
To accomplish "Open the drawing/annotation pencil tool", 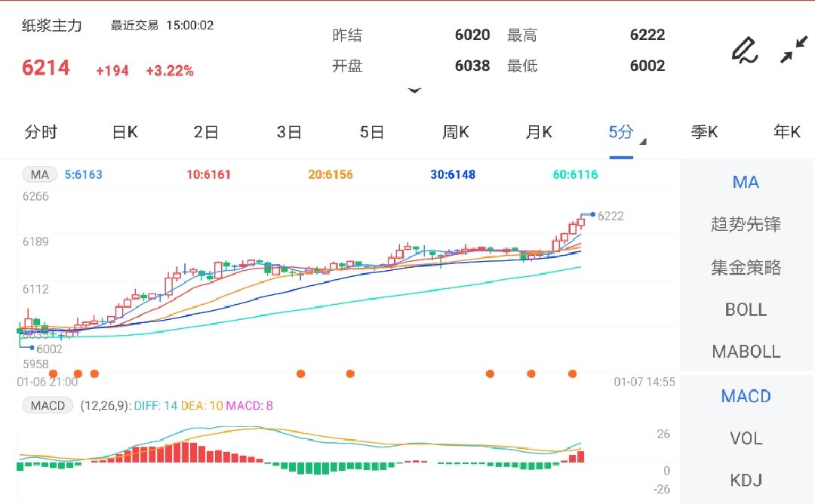I will pyautogui.click(x=746, y=50).
